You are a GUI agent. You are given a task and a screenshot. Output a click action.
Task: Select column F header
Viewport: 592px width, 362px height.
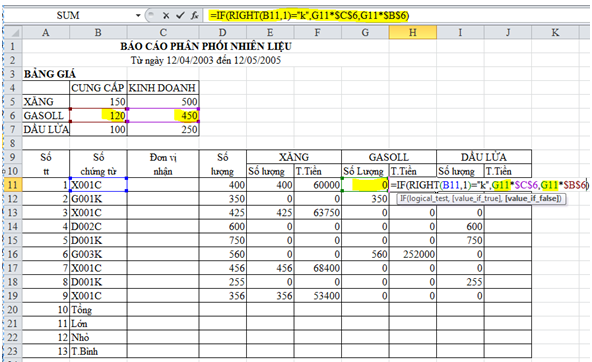point(318,32)
